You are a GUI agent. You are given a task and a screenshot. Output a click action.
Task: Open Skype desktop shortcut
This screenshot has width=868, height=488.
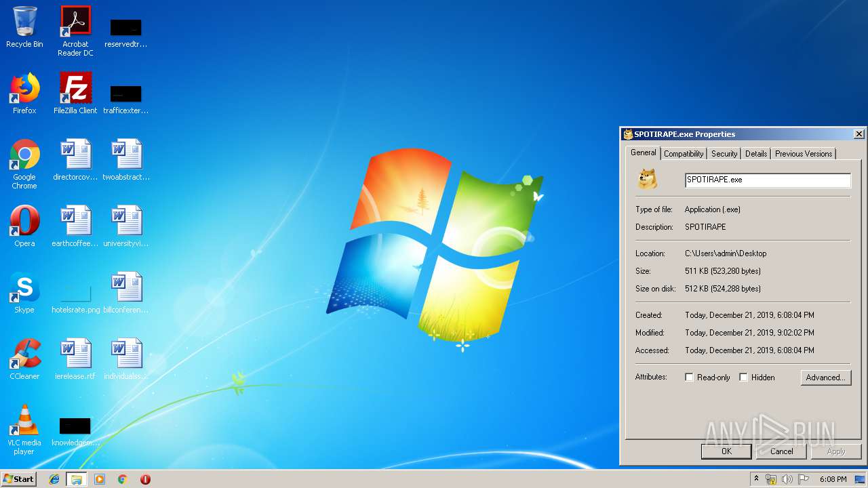tap(24, 293)
